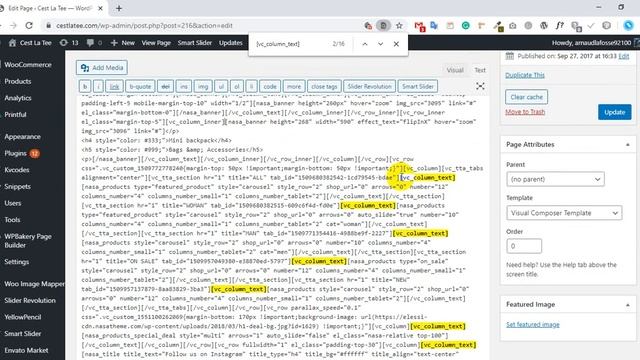This screenshot has width=640, height=360.
Task: Insert bold tag with b button
Action: (85, 87)
